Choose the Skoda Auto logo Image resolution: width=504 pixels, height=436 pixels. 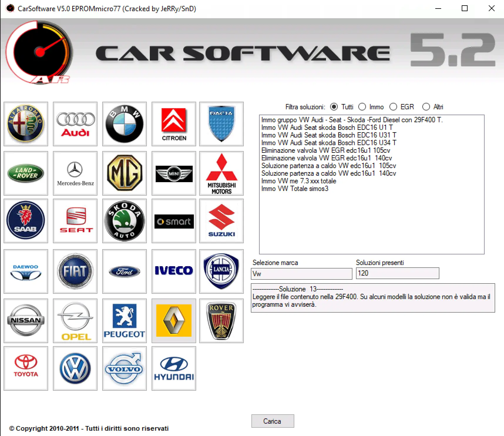point(125,221)
